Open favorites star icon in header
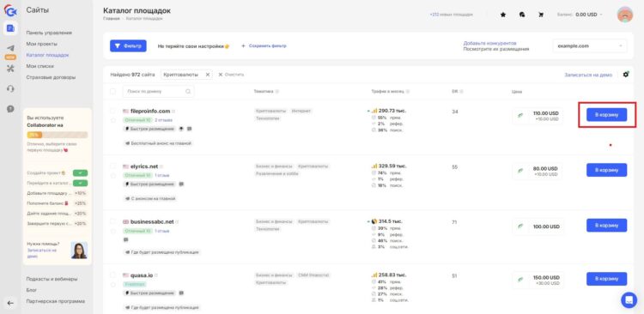644x314 pixels. pos(502,15)
